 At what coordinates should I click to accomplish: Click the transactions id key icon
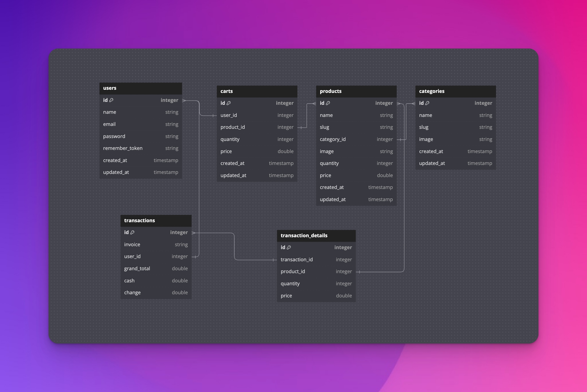pos(132,232)
